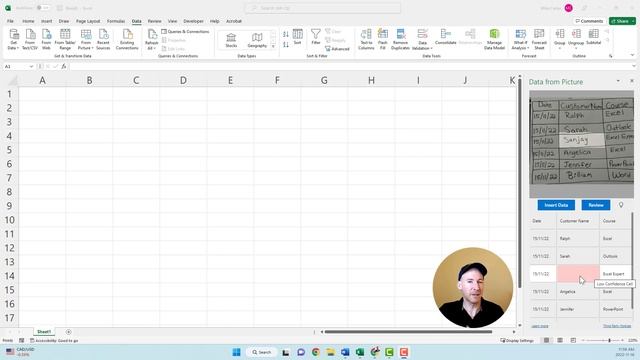Open the Get Data menu

[13, 40]
